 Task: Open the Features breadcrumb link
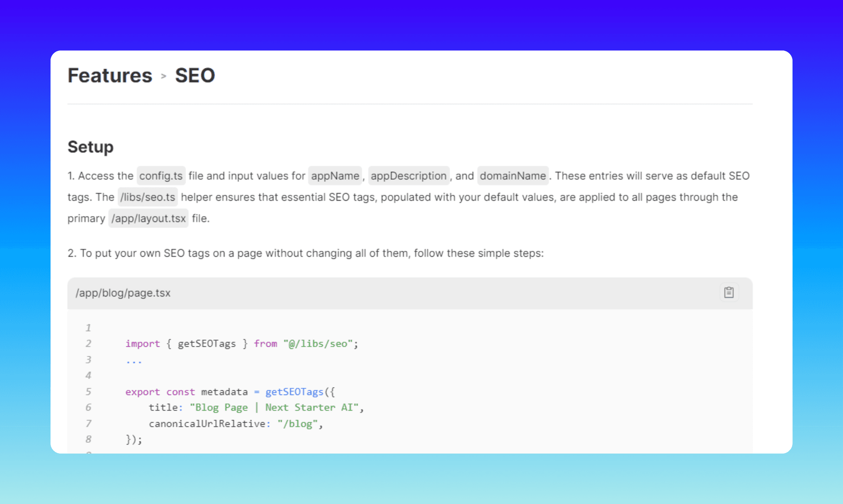[109, 75]
